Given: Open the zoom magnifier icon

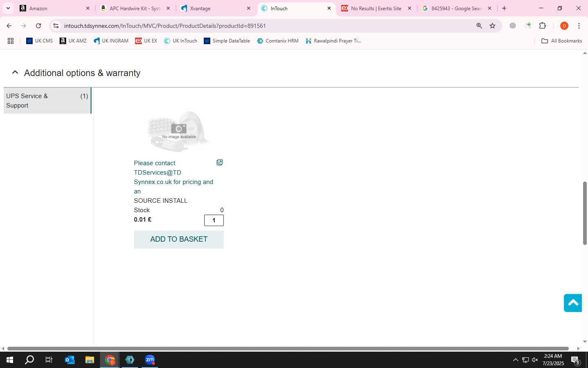Looking at the screenshot, I should pyautogui.click(x=479, y=26).
